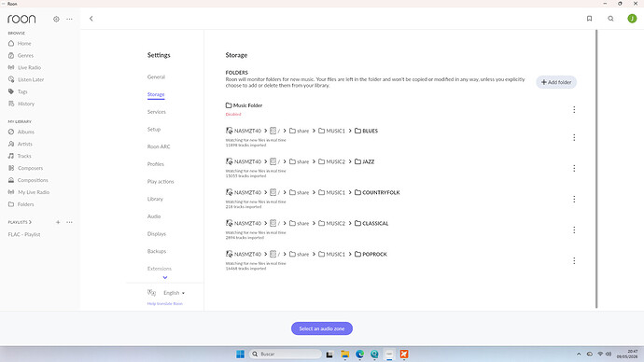Show hidden system tray icons
The width and height of the screenshot is (644, 362).
click(x=579, y=354)
